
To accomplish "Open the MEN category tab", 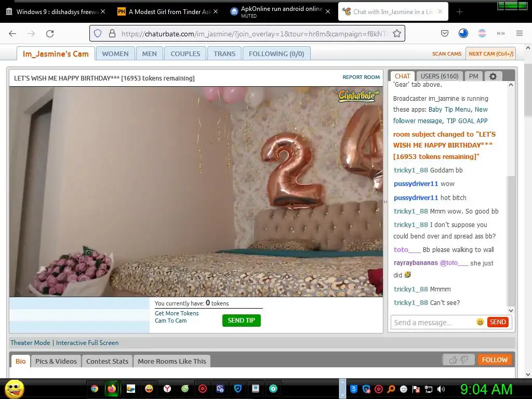I will tap(149, 54).
